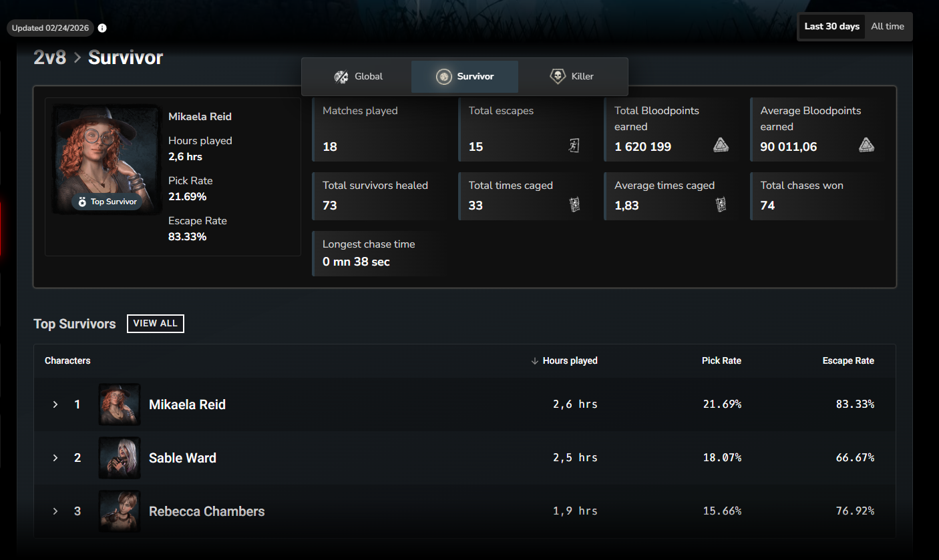939x560 pixels.
Task: Click the Pick Rate column header
Action: point(721,360)
